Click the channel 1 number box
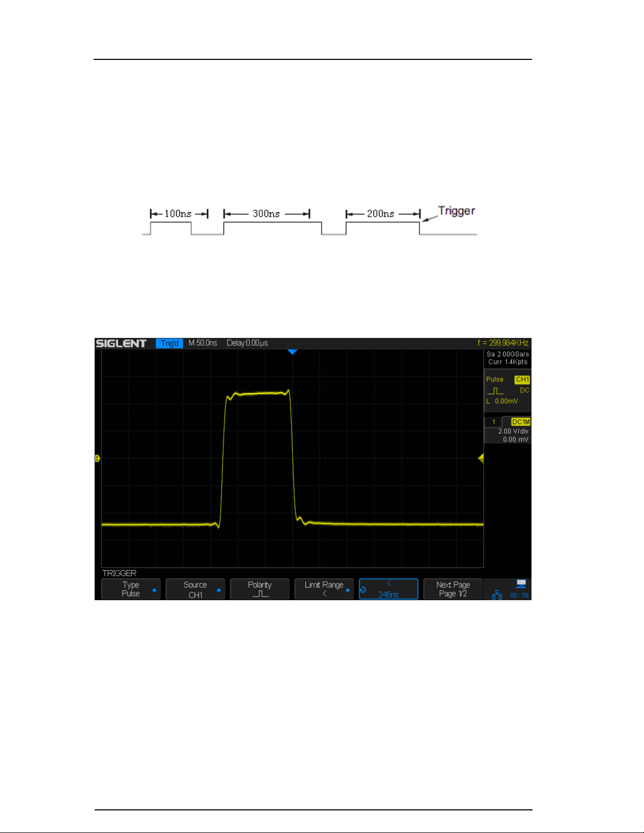This screenshot has width=644, height=833. [493, 422]
